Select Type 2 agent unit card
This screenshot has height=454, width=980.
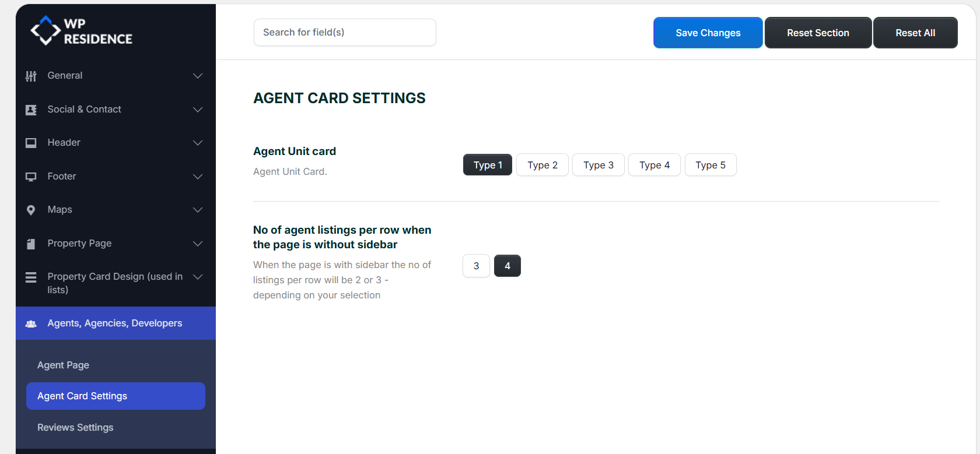point(542,165)
